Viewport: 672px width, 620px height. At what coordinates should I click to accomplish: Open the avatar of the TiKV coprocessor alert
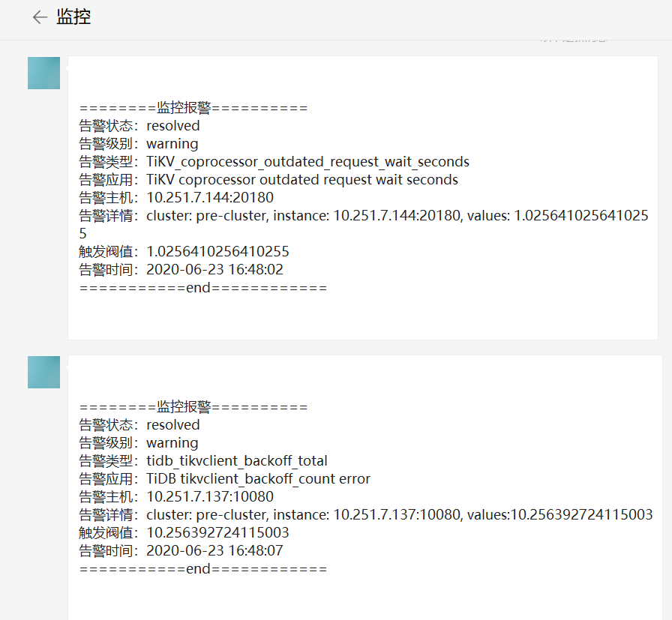pos(43,73)
